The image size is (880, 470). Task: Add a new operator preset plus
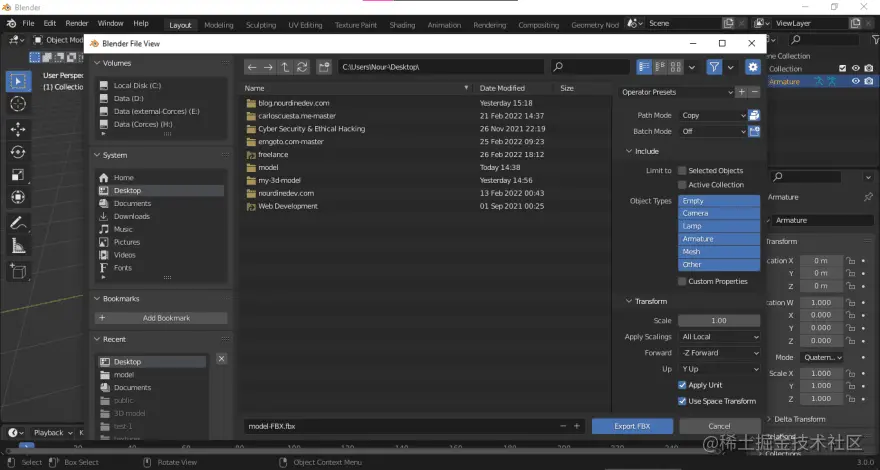(741, 92)
